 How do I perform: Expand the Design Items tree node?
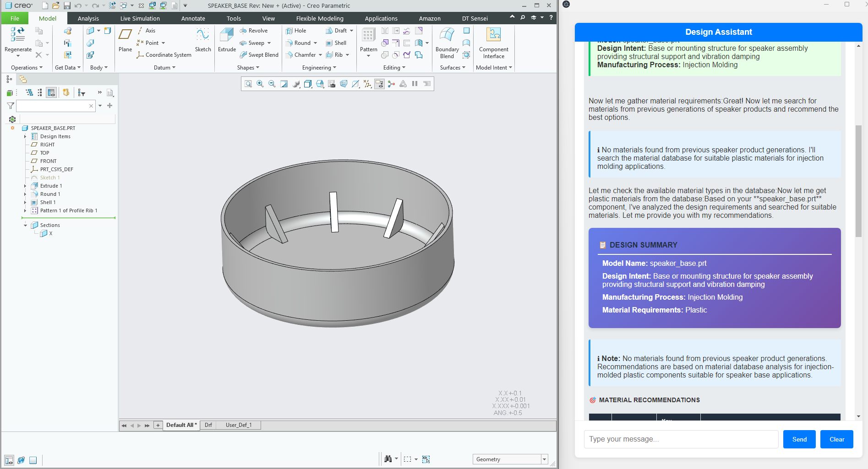25,136
